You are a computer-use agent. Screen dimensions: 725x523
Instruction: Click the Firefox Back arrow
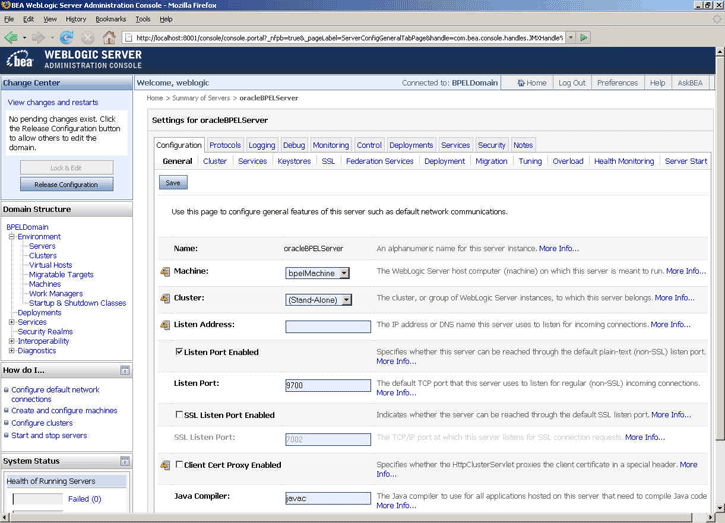click(11, 37)
